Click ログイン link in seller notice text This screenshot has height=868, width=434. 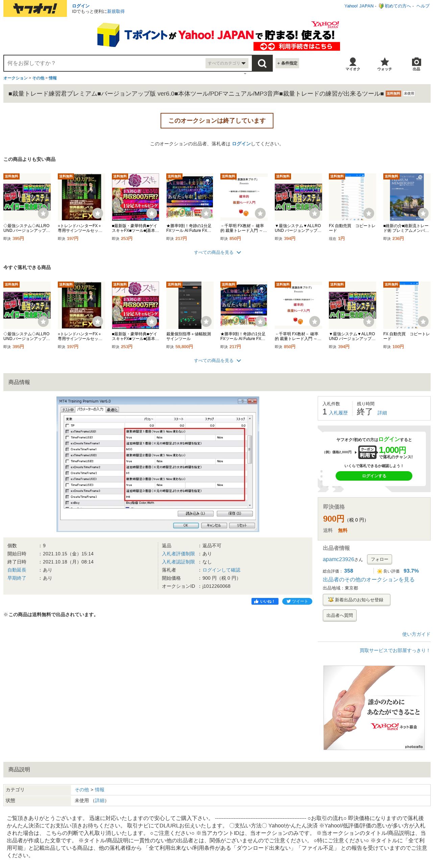[241, 144]
